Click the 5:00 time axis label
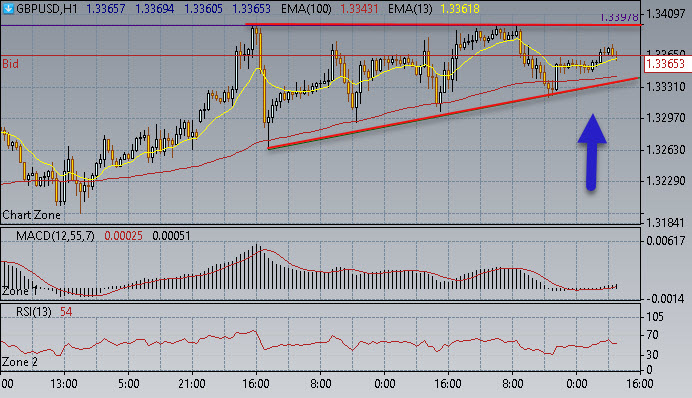Viewport: 692px width, 398px height. point(128,384)
